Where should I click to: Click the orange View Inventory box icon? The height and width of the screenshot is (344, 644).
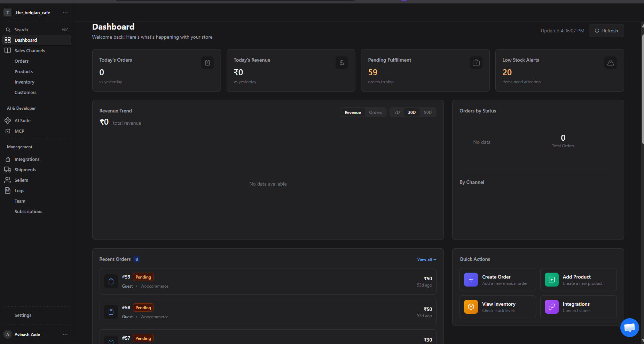[x=471, y=307]
